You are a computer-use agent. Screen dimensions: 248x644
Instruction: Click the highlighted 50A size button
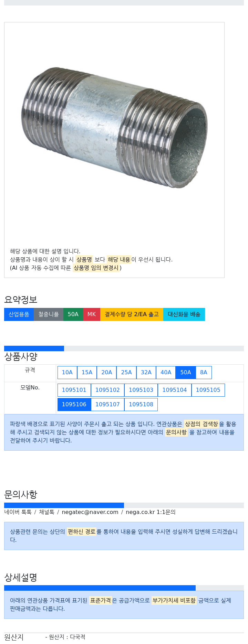[186, 373]
